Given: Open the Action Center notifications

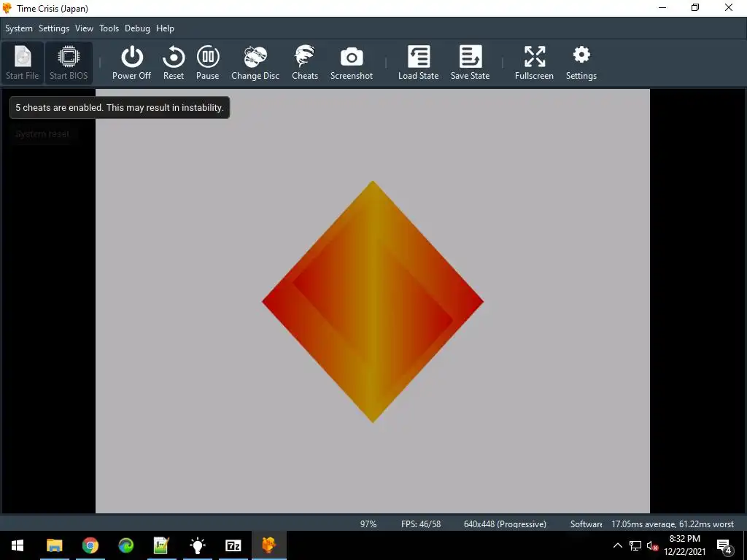Looking at the screenshot, I should tap(724, 545).
